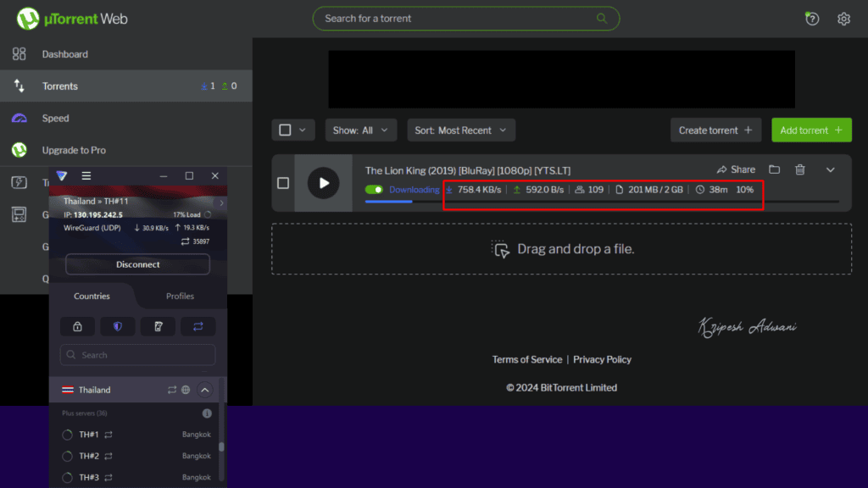Open the Sort: Most Recent dropdown
The width and height of the screenshot is (868, 488).
point(460,130)
